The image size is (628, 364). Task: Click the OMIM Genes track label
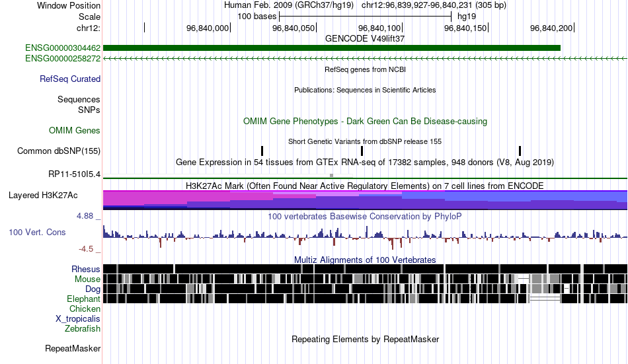75,131
